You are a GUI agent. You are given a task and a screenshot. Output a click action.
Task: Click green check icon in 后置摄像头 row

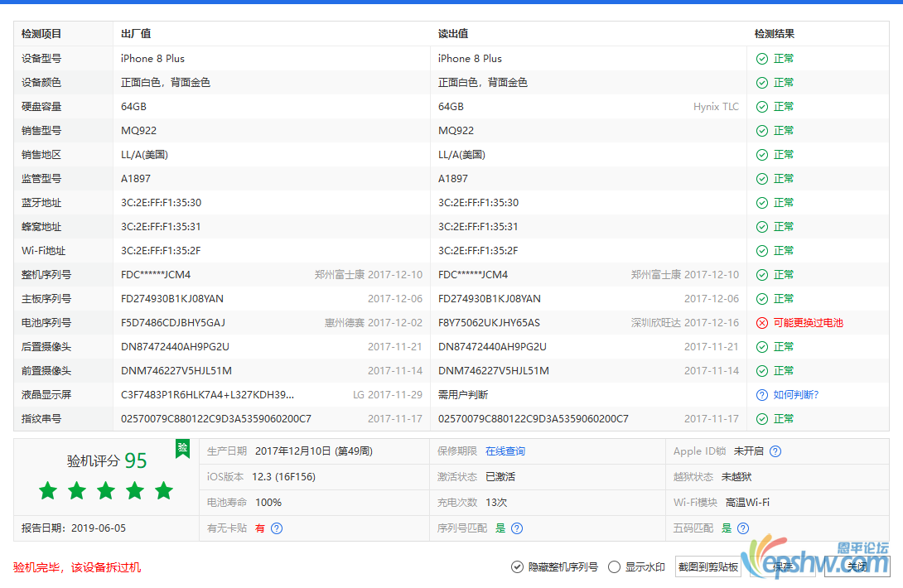[762, 347]
